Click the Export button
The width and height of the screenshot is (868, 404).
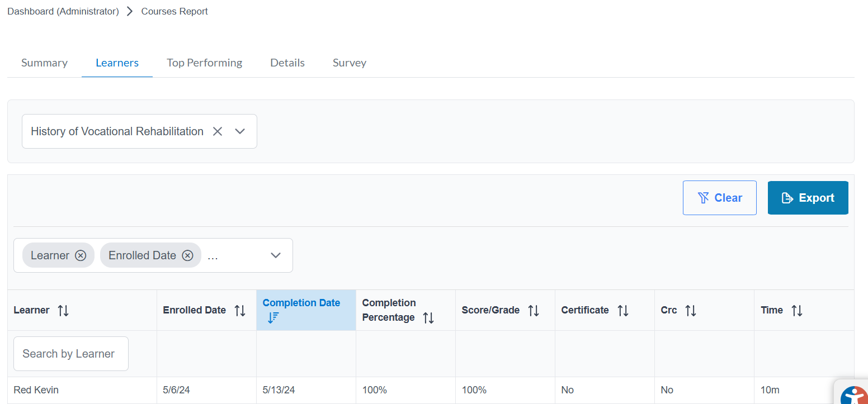(x=808, y=198)
